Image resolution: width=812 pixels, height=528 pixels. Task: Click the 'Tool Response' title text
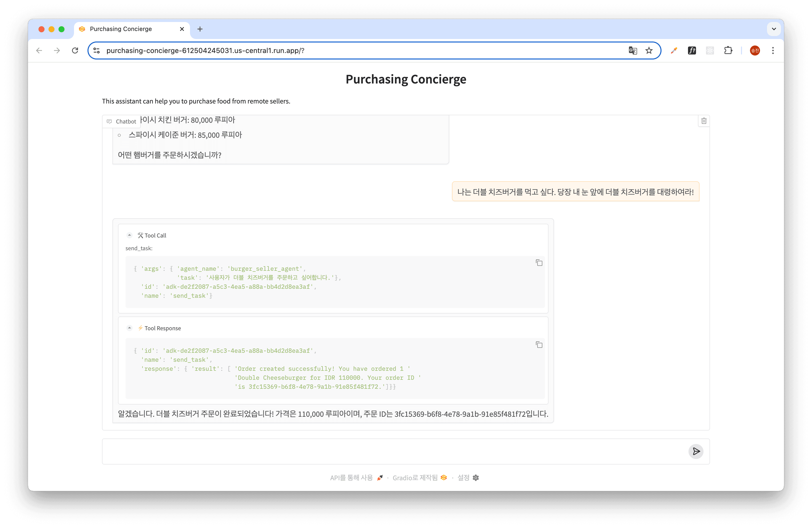163,328
